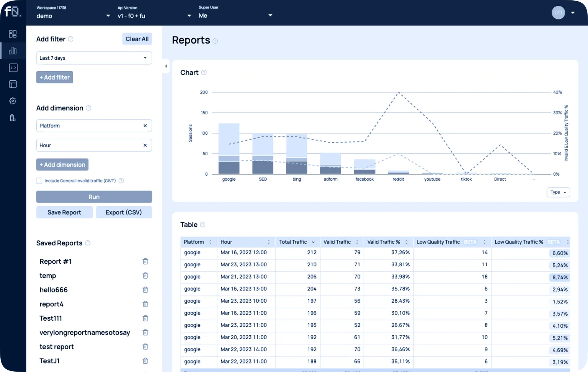The height and width of the screenshot is (372, 588).
Task: Open the code integration sidebar icon
Action: point(13,68)
